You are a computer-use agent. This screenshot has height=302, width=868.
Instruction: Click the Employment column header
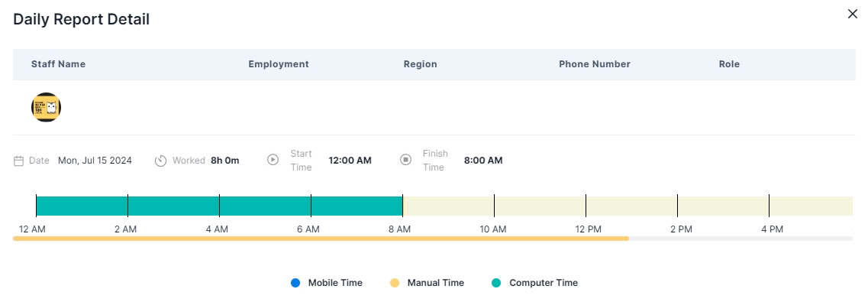279,64
